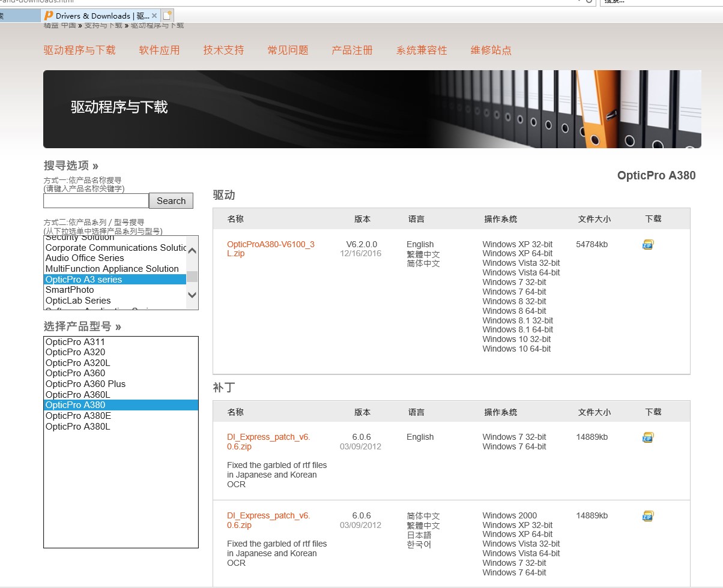Click the banner image 驱动程序与下载

pyautogui.click(x=372, y=109)
